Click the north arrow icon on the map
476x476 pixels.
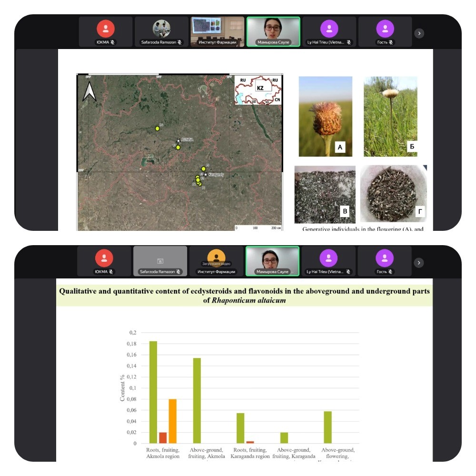coord(89,91)
